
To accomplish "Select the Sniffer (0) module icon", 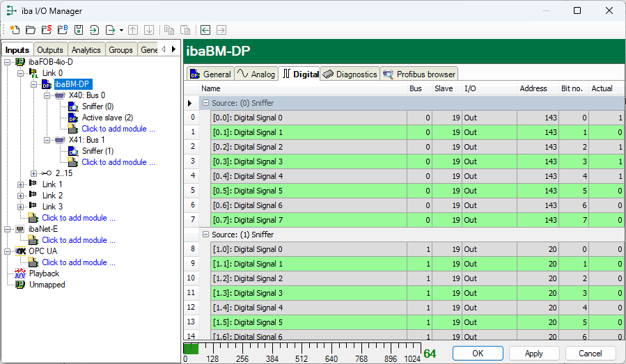I will click(73, 106).
